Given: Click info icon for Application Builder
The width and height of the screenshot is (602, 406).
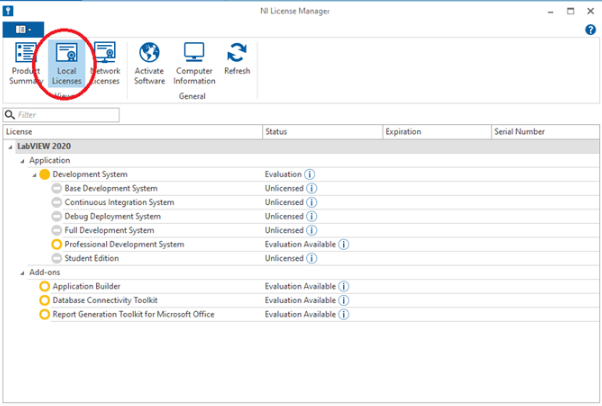Looking at the screenshot, I should pyautogui.click(x=344, y=287).
